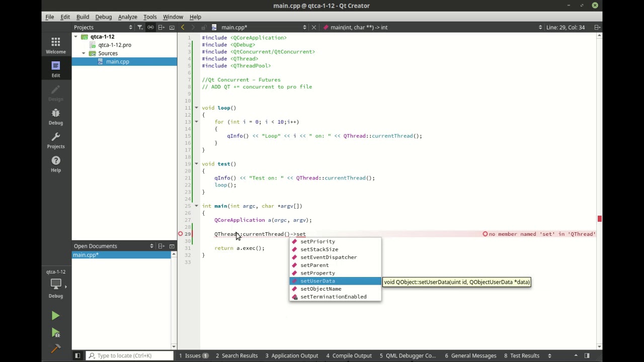This screenshot has width=644, height=362.
Task: Click the green Run button
Action: click(x=55, y=316)
